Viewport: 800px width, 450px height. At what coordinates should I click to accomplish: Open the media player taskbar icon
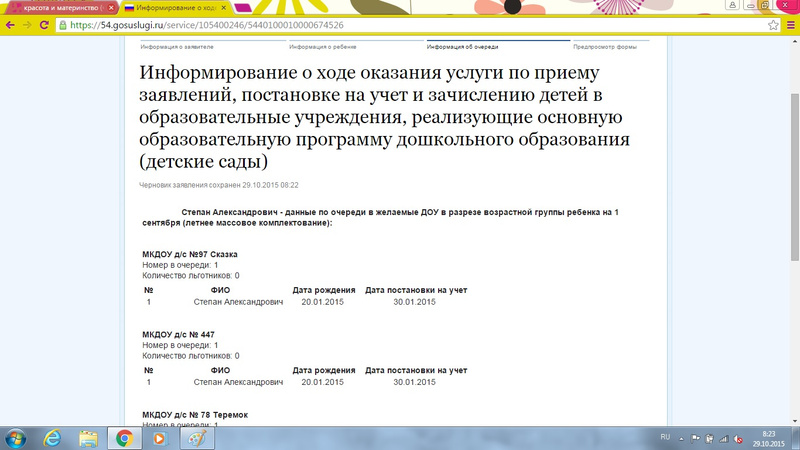[160, 439]
